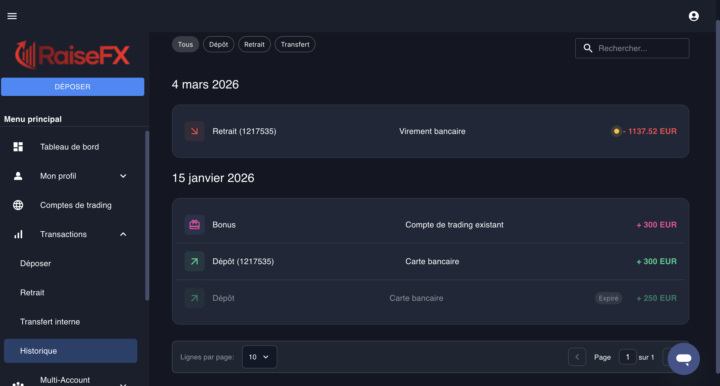Click the red Retrait arrow icon
The image size is (720, 386).
(x=194, y=131)
